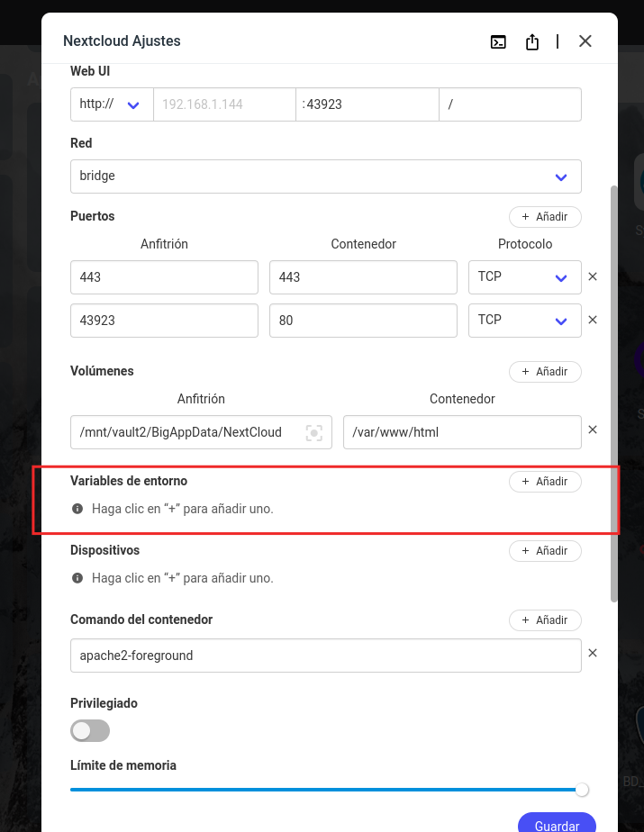Click the info icon under Dispositivos
The image size is (644, 832).
tap(77, 578)
